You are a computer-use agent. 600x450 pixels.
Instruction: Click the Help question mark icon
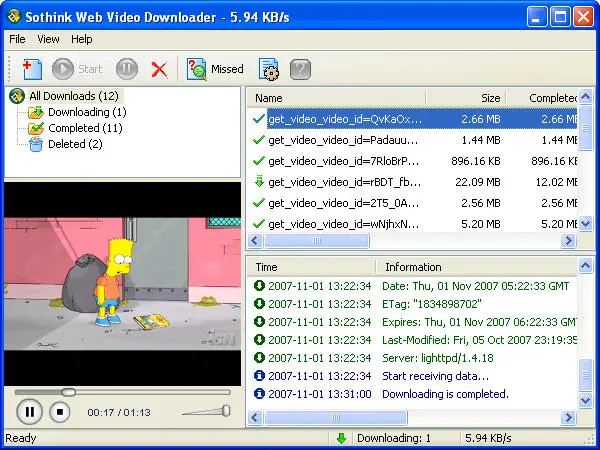pyautogui.click(x=300, y=69)
